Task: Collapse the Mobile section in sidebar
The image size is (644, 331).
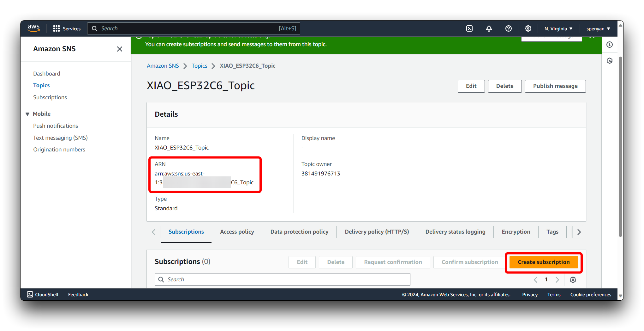Action: [x=27, y=114]
